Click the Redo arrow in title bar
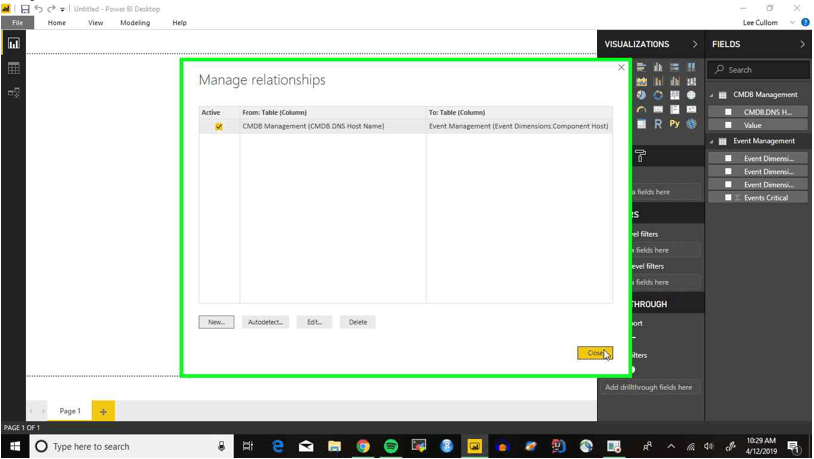Image resolution: width=814 pixels, height=459 pixels. click(51, 9)
